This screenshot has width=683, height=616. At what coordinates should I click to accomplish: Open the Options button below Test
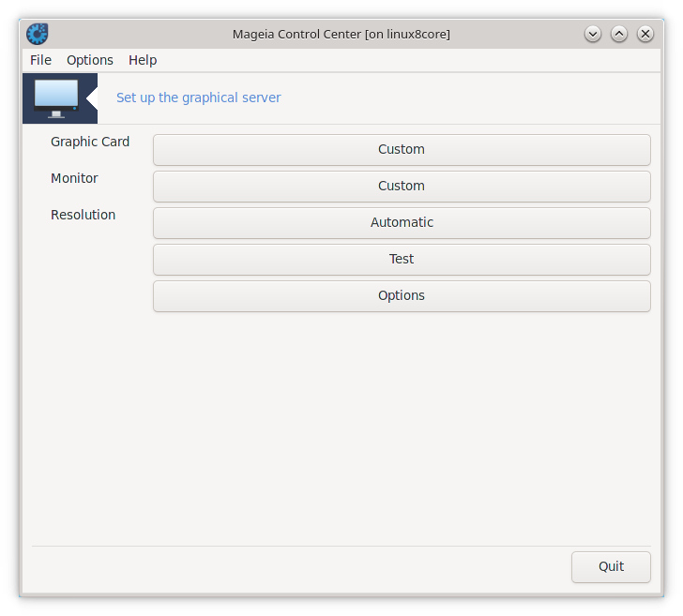click(402, 296)
